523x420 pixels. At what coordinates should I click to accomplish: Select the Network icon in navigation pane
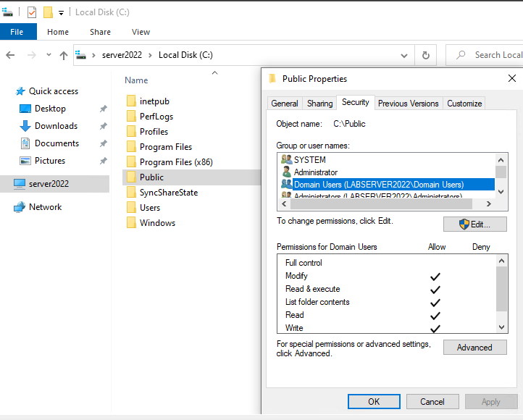(x=20, y=207)
